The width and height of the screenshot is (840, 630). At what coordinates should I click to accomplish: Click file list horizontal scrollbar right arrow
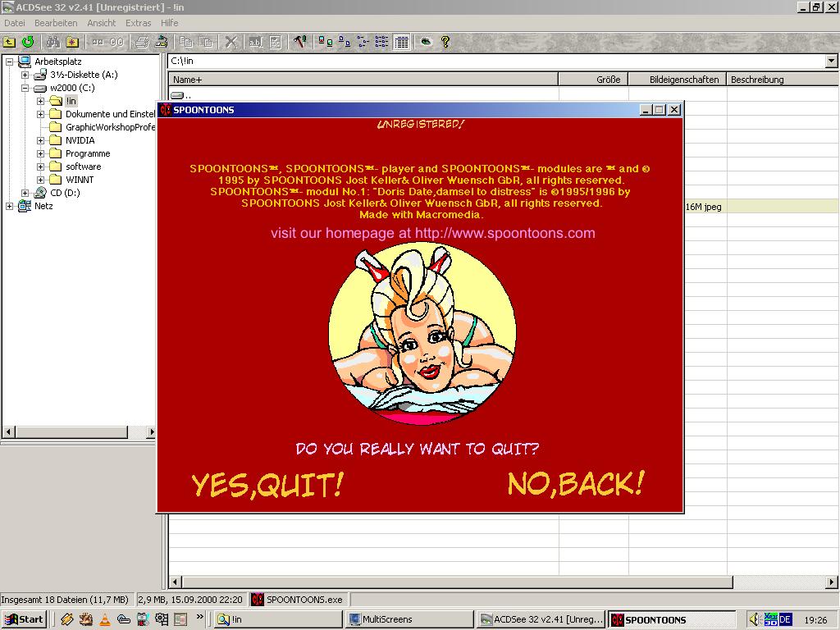tap(832, 582)
